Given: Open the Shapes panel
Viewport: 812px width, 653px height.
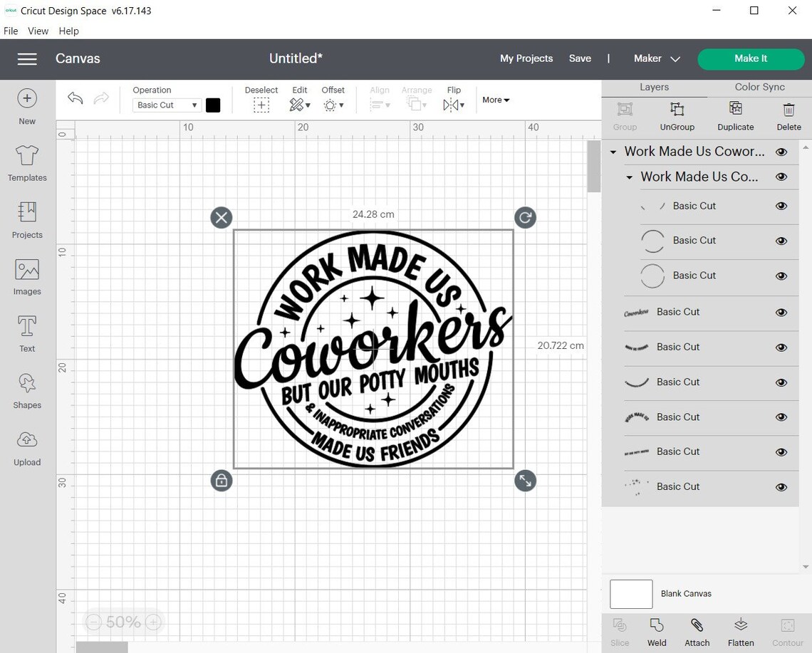Looking at the screenshot, I should click(x=26, y=390).
